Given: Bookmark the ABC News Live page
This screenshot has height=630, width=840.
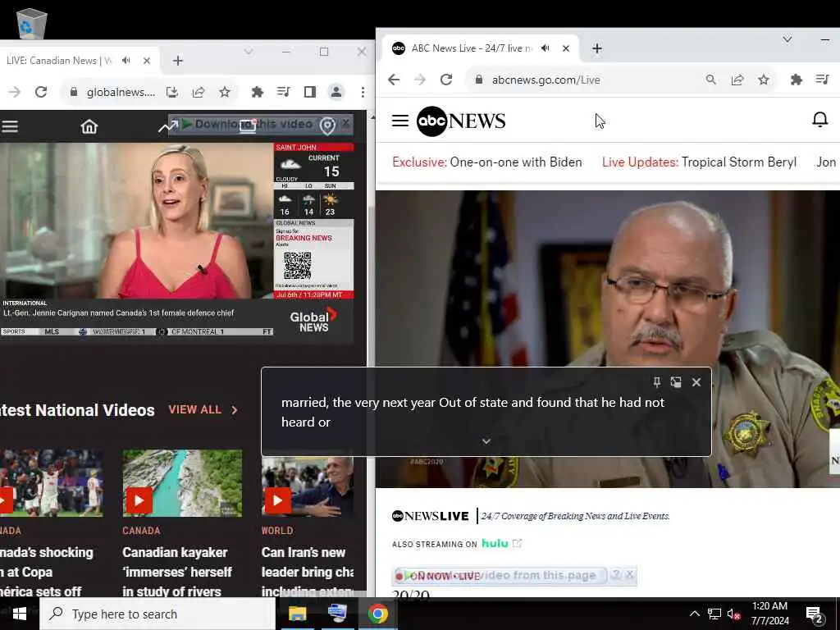Looking at the screenshot, I should 764,80.
